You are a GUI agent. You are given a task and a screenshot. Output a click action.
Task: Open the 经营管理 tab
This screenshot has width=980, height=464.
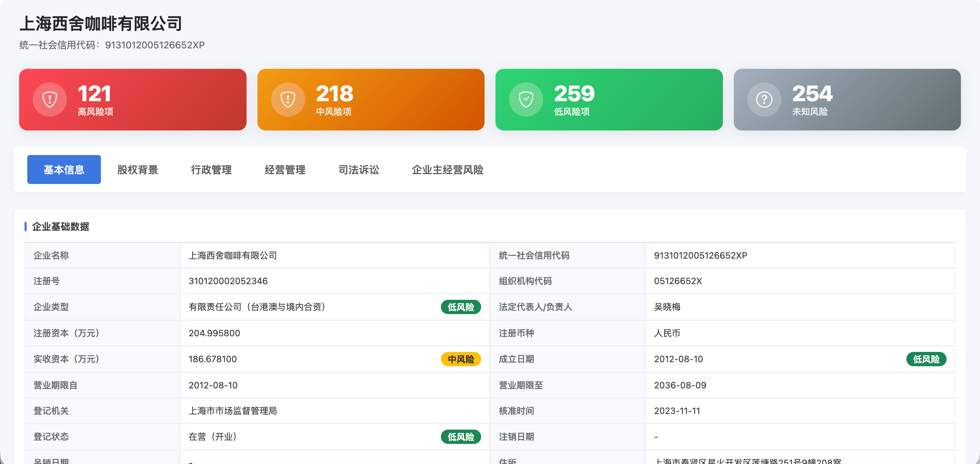point(285,170)
